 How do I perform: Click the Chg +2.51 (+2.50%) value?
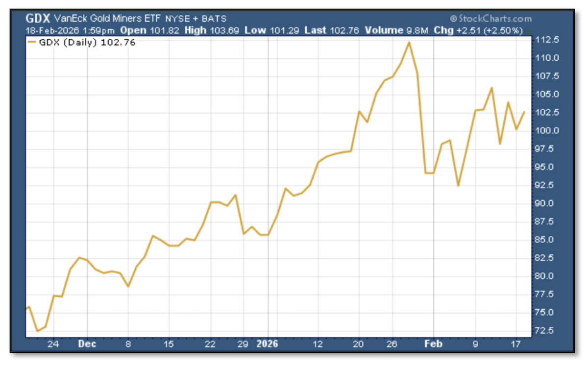pos(478,30)
